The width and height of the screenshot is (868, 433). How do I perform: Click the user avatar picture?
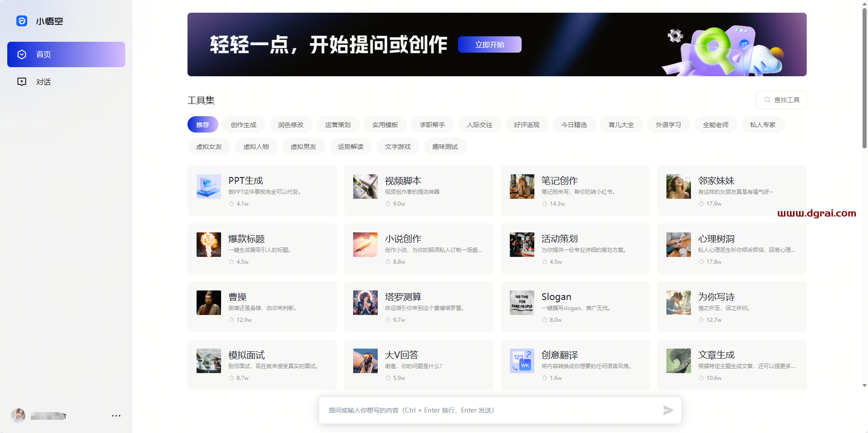[18, 416]
